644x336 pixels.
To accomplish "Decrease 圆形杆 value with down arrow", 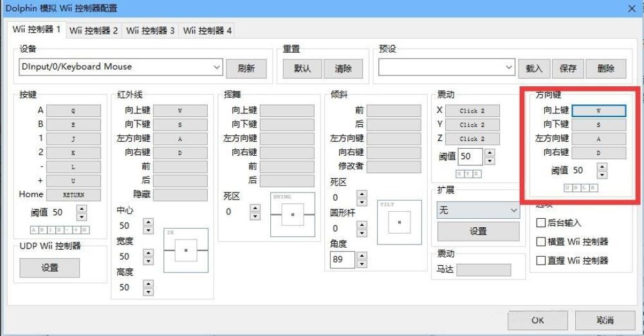I will 362,233.
